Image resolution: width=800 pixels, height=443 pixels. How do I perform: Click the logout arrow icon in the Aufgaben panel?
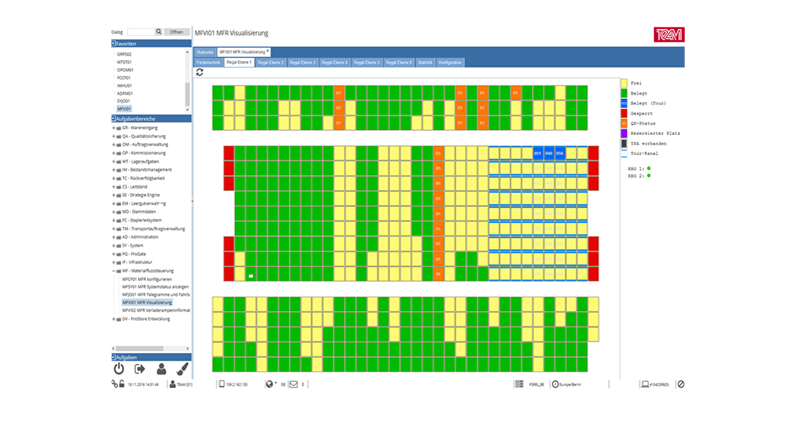point(140,368)
